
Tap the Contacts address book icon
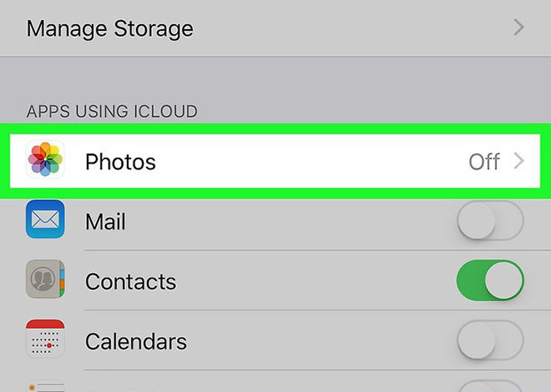45,279
